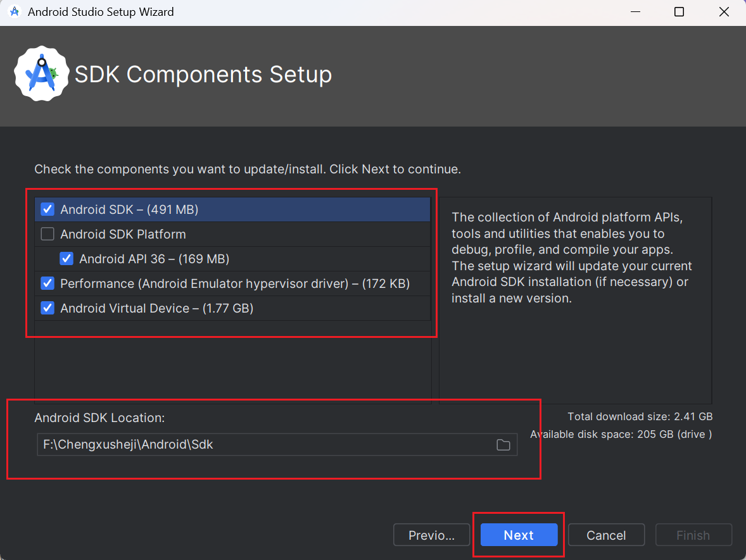Screen dimensions: 746x560
Task: Click the folder browse icon for SDK location
Action: pyautogui.click(x=503, y=444)
